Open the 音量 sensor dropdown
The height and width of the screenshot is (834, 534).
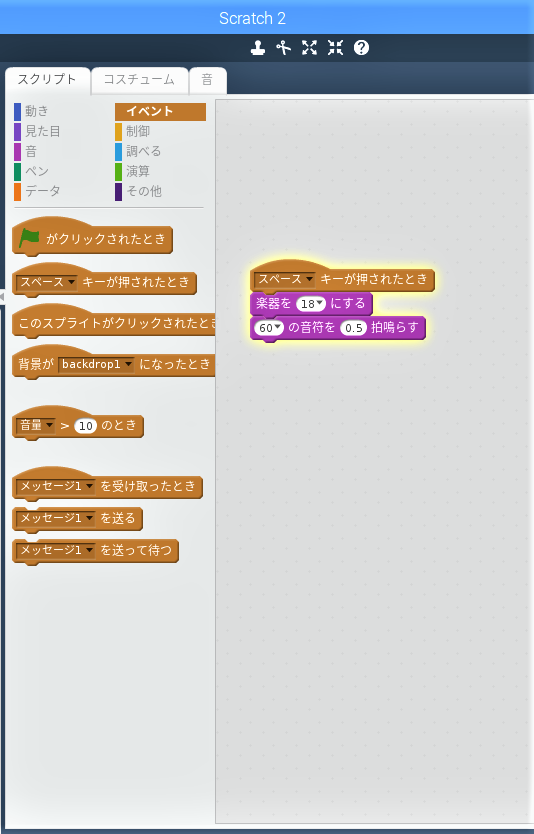click(x=36, y=426)
